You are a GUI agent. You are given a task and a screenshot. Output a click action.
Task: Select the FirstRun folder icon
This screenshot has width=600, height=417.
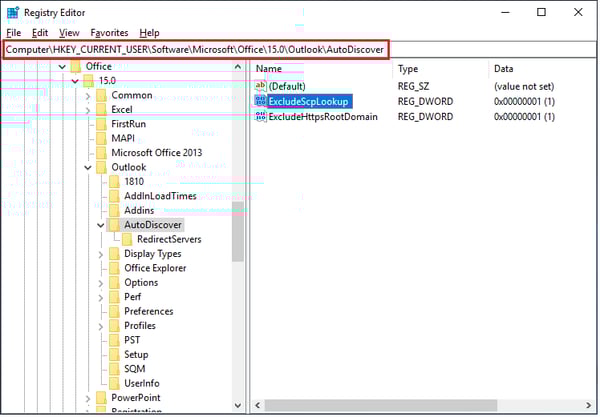click(x=101, y=124)
